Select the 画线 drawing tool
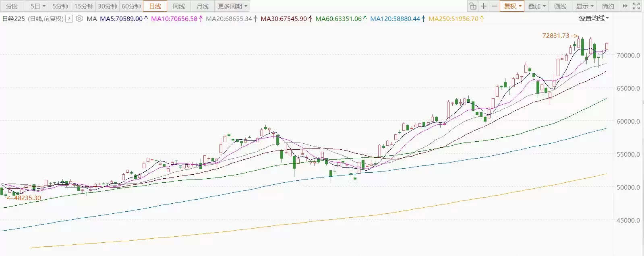This screenshot has width=644, height=256. click(x=560, y=6)
